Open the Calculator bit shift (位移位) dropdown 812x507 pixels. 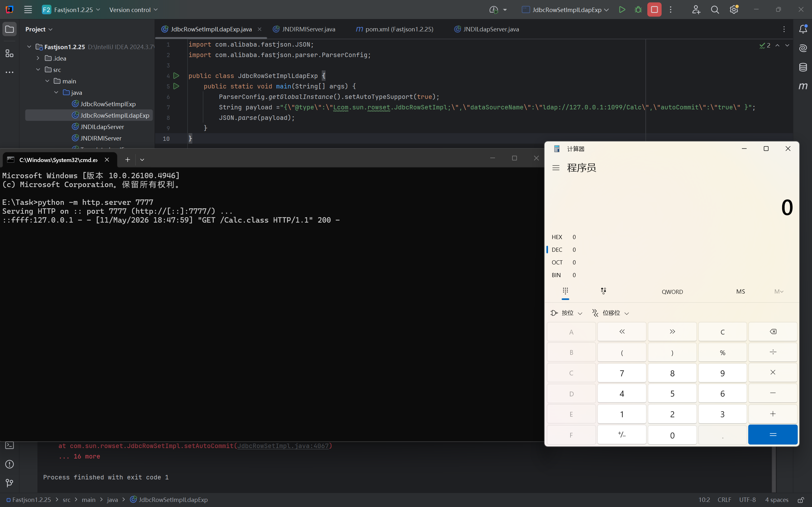pos(610,313)
